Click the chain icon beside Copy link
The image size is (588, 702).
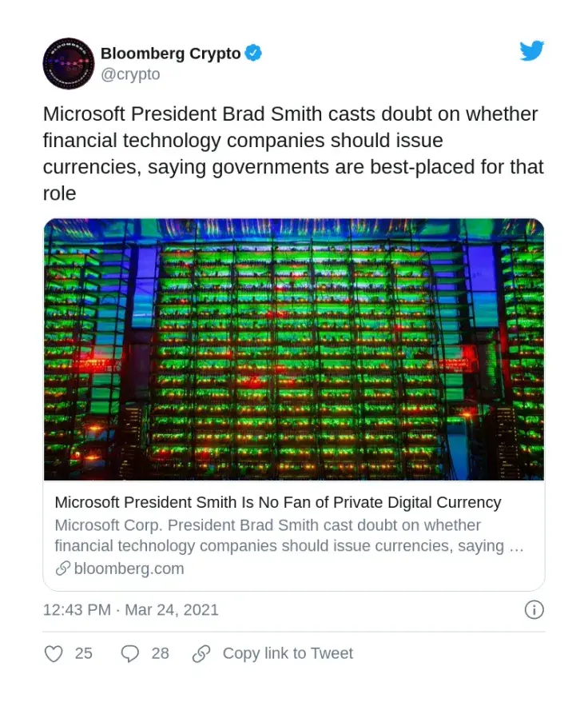click(x=200, y=653)
